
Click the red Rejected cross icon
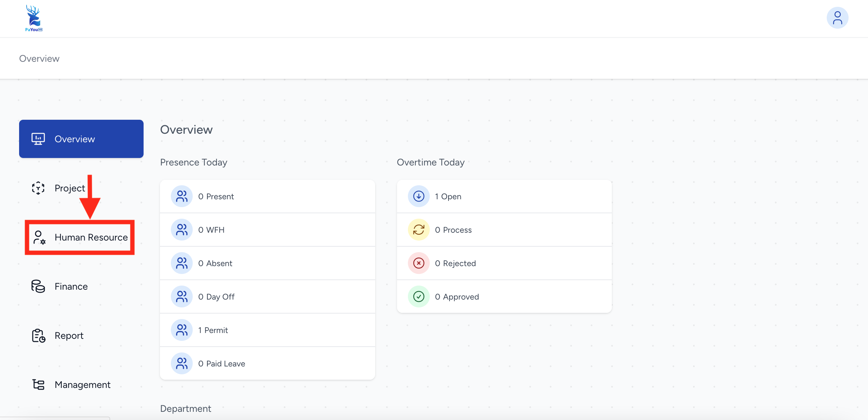tap(418, 263)
